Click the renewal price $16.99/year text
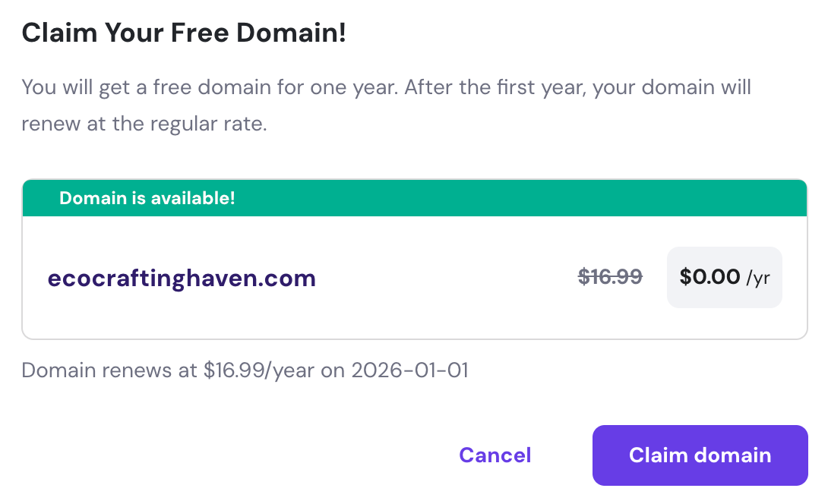Viewport: 828px width, 504px height. point(245,370)
